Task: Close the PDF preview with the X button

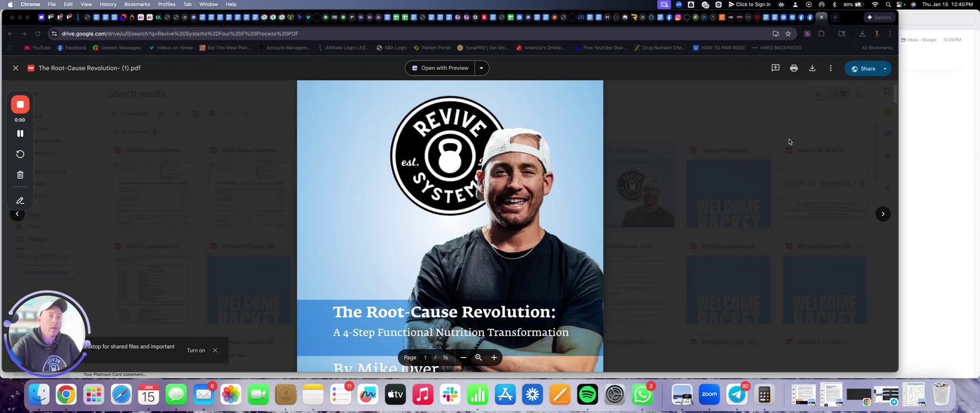Action: [16, 68]
